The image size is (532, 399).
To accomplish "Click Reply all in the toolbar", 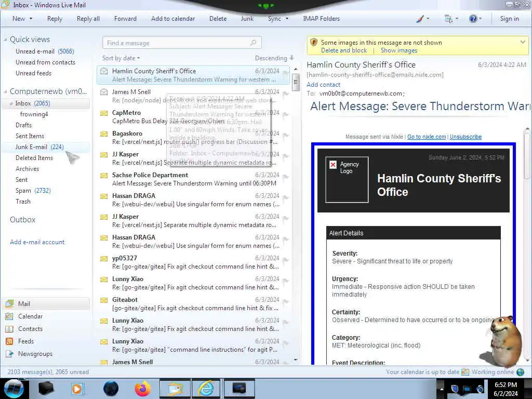I will click(x=88, y=19).
